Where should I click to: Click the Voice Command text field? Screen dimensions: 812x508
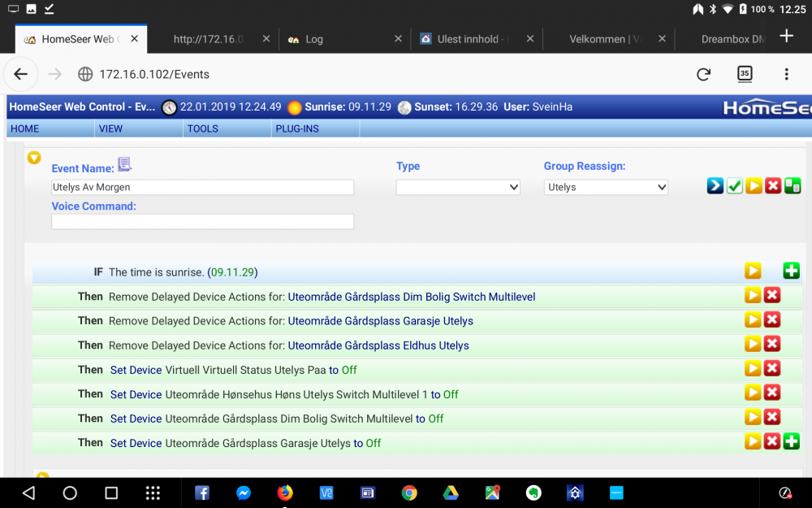tap(203, 222)
